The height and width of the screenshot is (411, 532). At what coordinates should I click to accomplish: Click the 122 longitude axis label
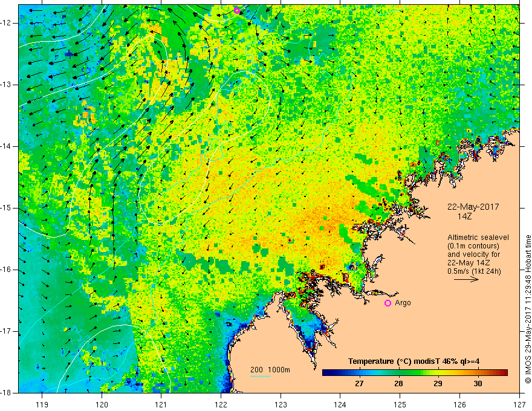click(x=221, y=404)
